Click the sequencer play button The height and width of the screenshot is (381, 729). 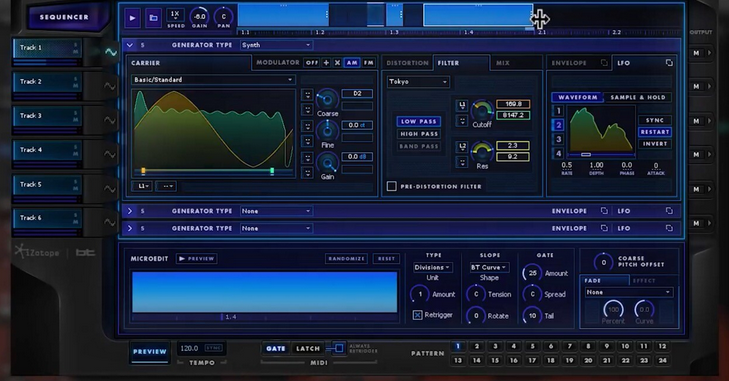click(133, 18)
